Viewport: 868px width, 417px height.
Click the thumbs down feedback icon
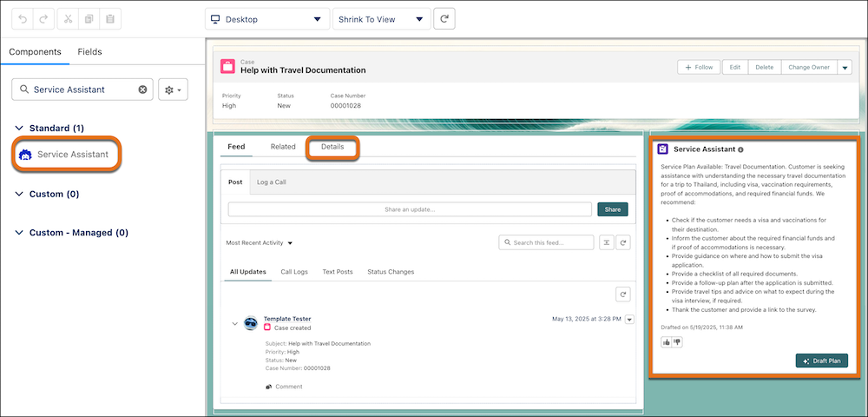tap(676, 342)
